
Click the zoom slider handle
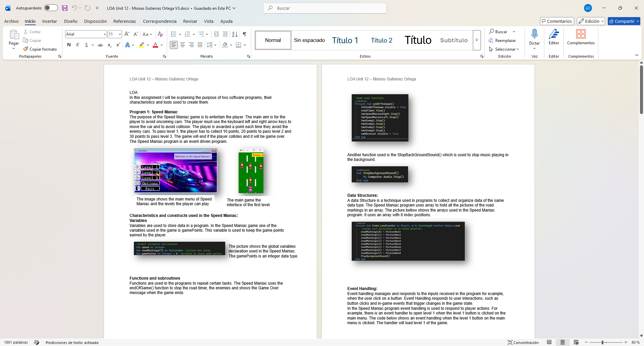tap(603, 342)
